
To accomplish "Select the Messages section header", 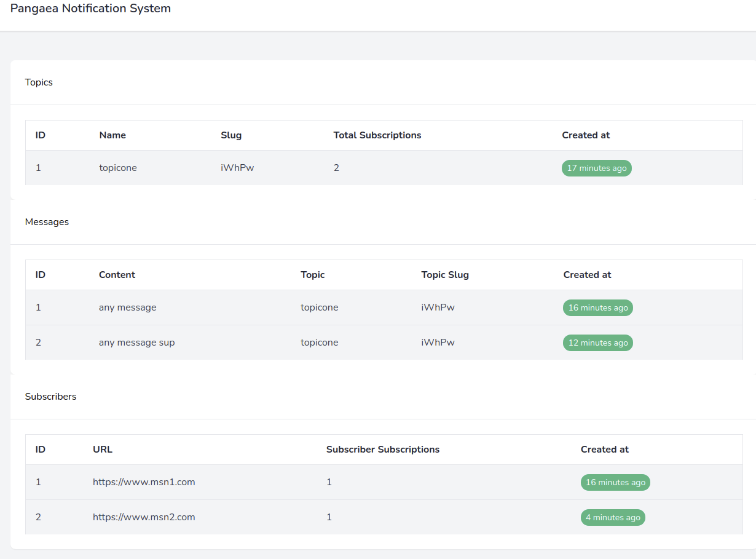I will tap(47, 221).
